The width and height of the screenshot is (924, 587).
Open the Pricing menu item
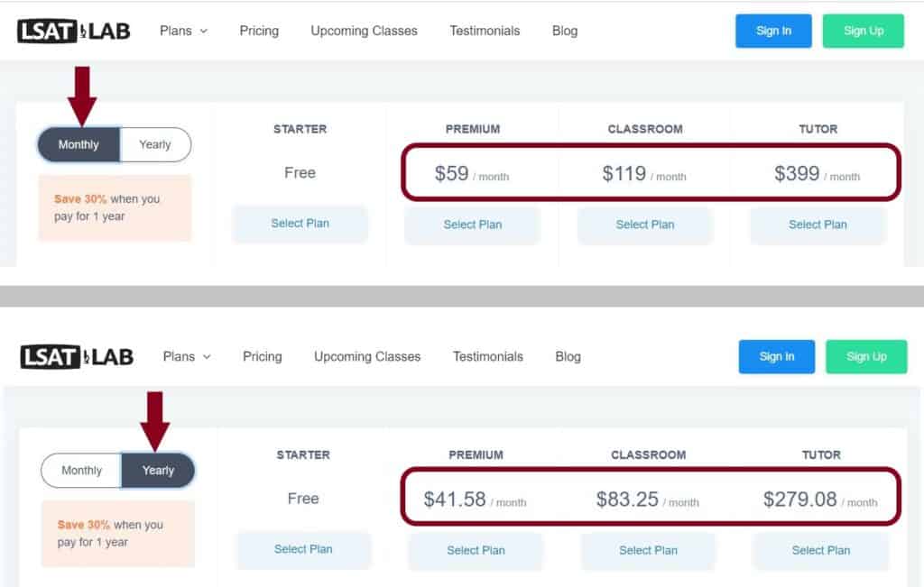point(258,30)
